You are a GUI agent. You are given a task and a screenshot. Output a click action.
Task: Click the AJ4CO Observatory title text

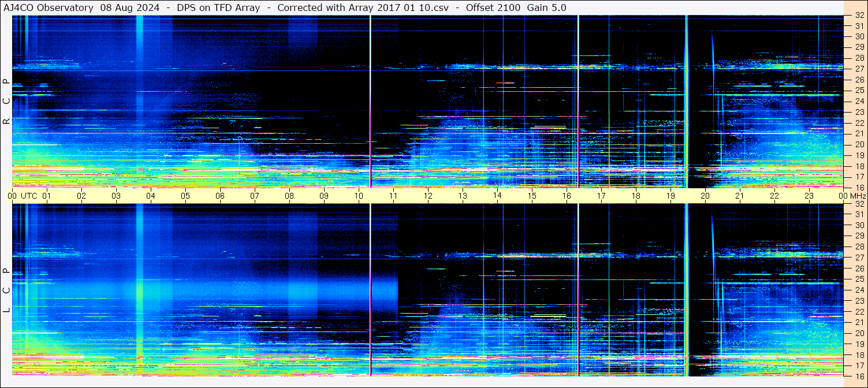pyautogui.click(x=49, y=8)
